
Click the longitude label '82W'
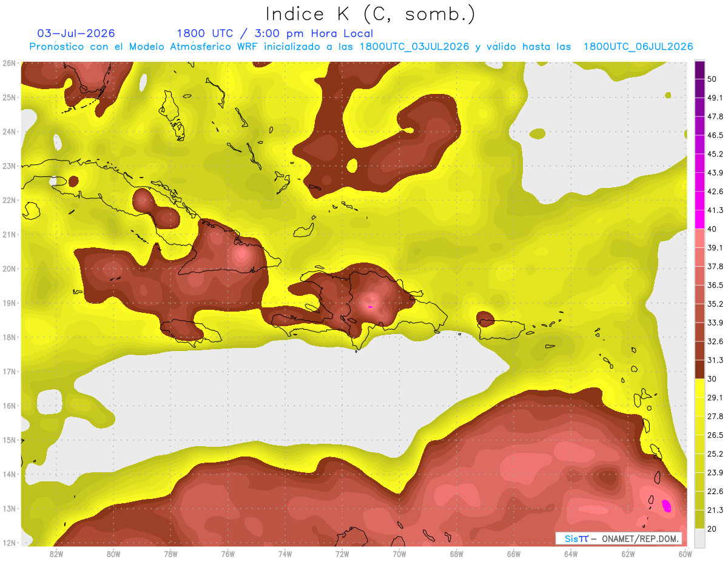(x=56, y=554)
